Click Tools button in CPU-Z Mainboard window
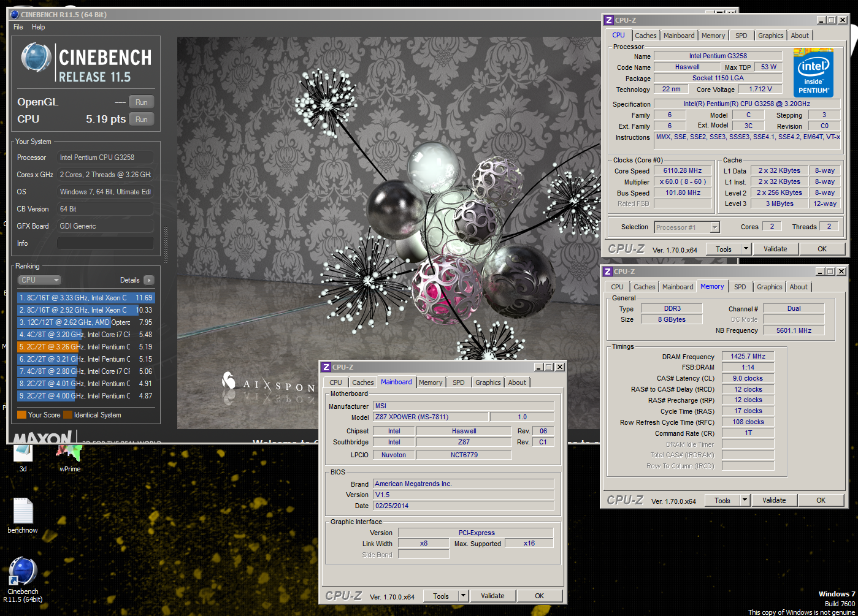 [441, 596]
